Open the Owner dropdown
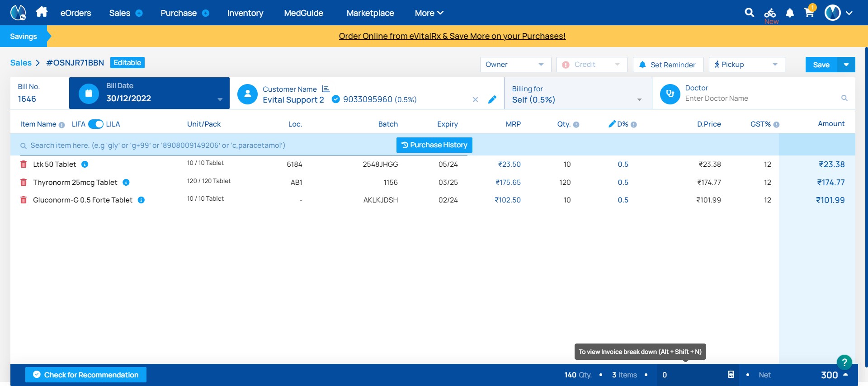Viewport: 868px width, 386px height. pyautogui.click(x=515, y=65)
